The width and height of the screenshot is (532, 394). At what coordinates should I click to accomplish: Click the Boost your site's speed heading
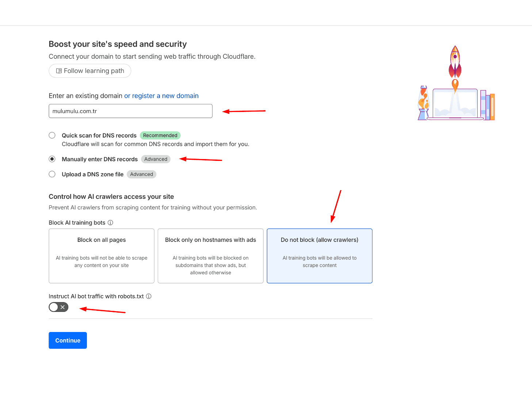coord(118,44)
